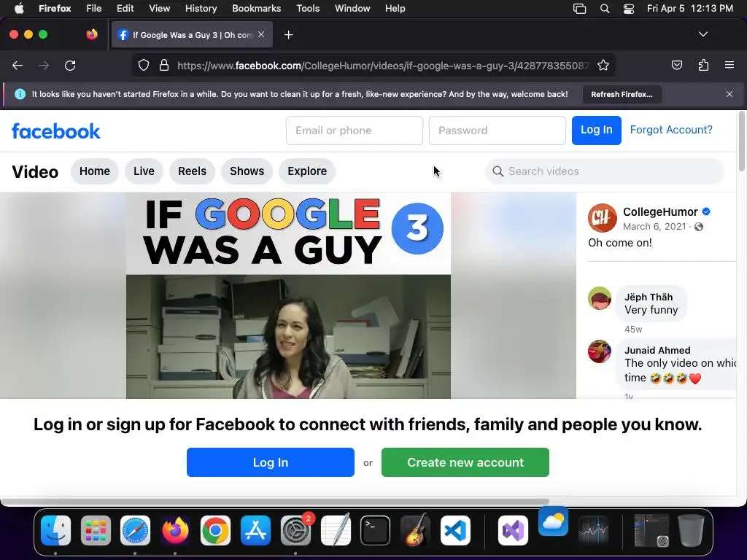Click the Firefox View pinned icon

pos(91,34)
